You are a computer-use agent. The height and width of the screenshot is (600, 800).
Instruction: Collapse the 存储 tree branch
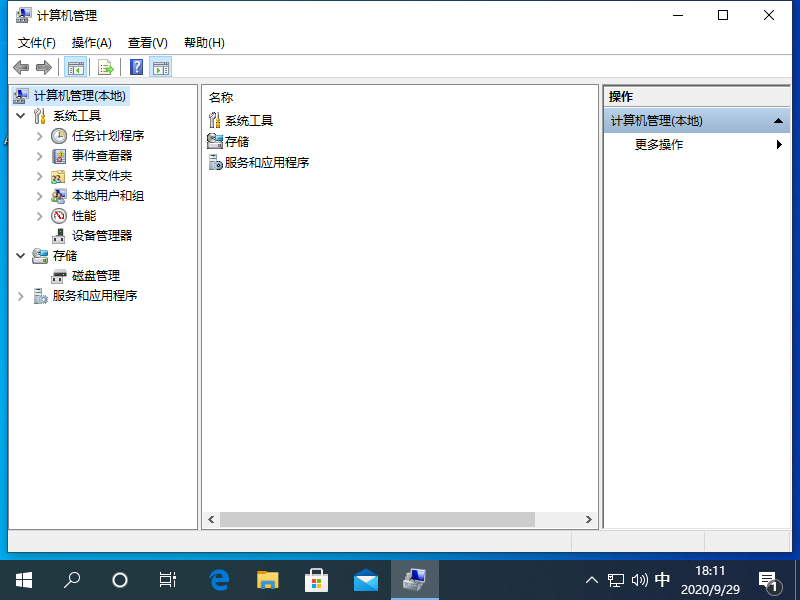pos(22,255)
